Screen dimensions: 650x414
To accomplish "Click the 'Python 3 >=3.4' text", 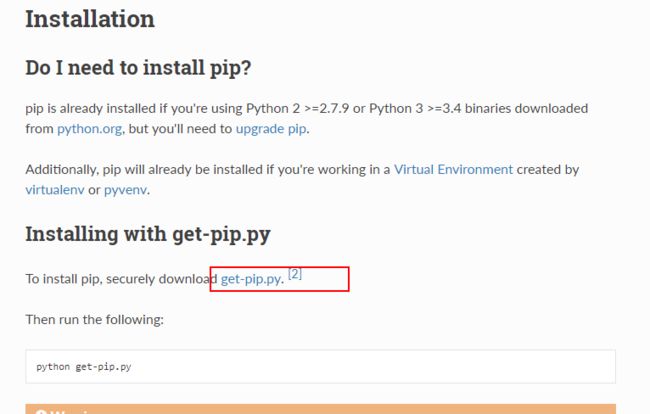I will pyautogui.click(x=415, y=109).
